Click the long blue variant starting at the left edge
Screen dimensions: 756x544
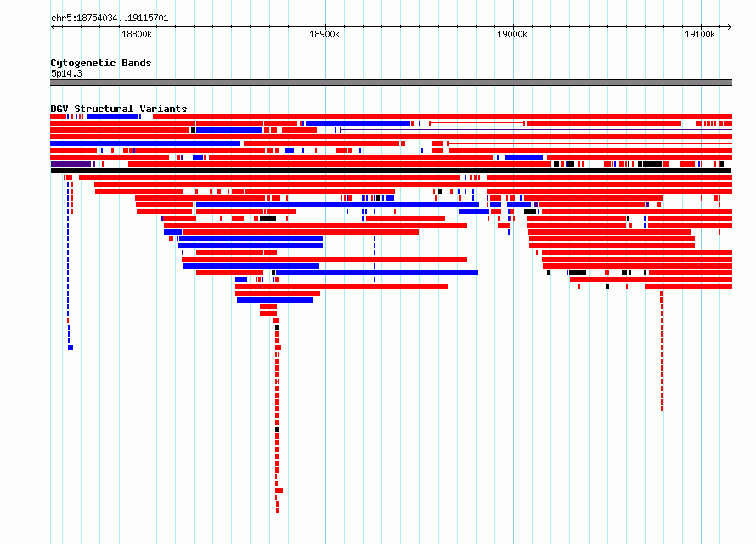pyautogui.click(x=145, y=144)
